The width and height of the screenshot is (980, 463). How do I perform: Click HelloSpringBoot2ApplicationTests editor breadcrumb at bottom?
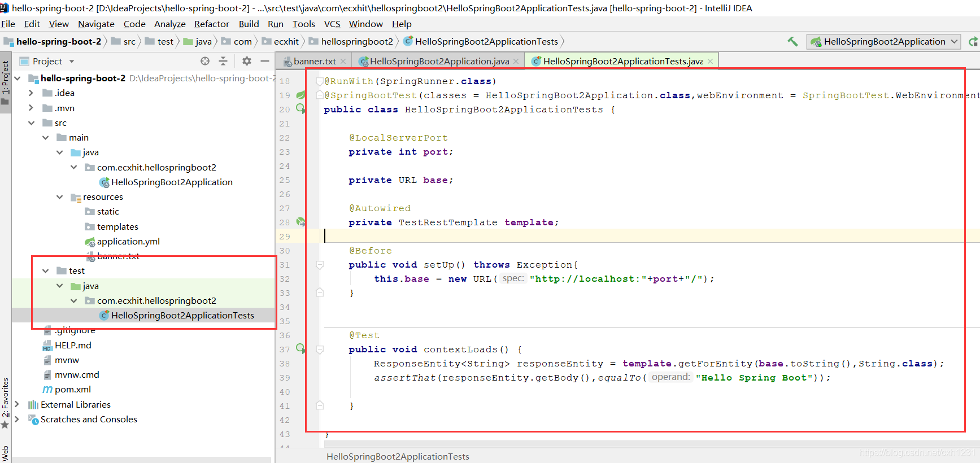398,456
